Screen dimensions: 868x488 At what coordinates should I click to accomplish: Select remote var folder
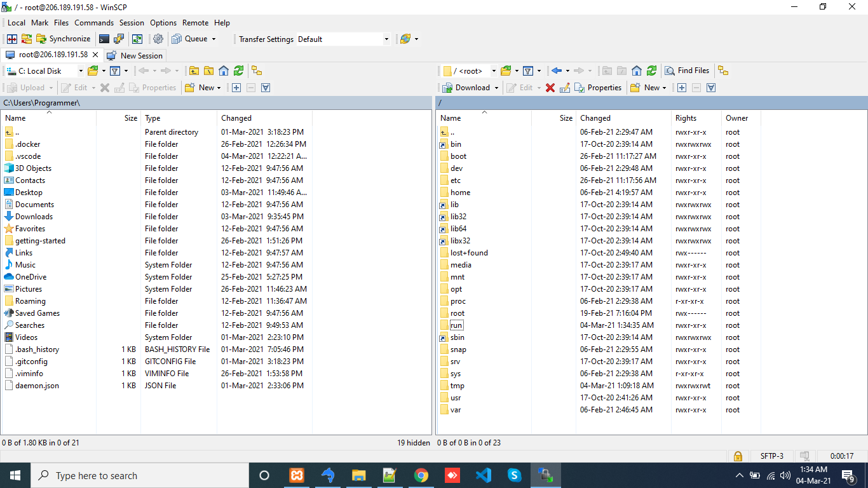[x=456, y=410]
